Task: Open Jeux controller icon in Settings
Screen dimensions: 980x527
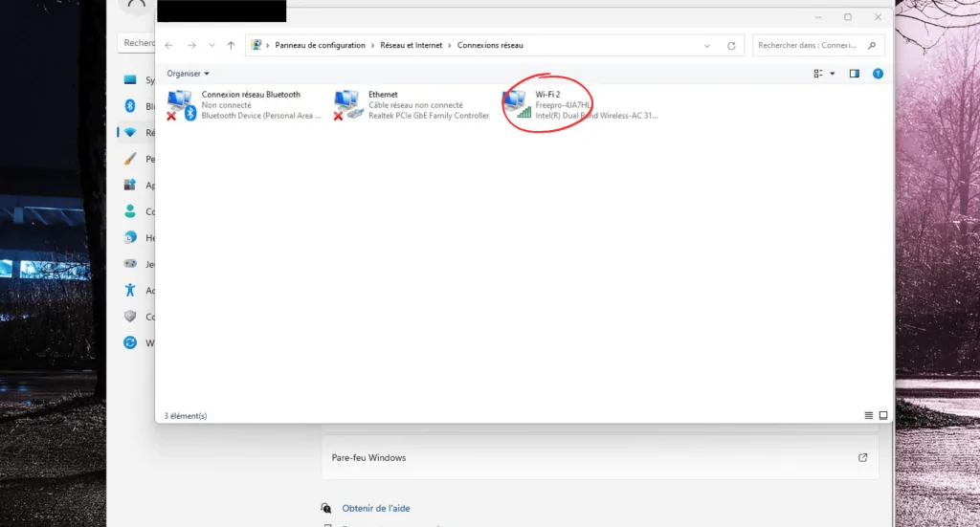Action: tap(130, 264)
